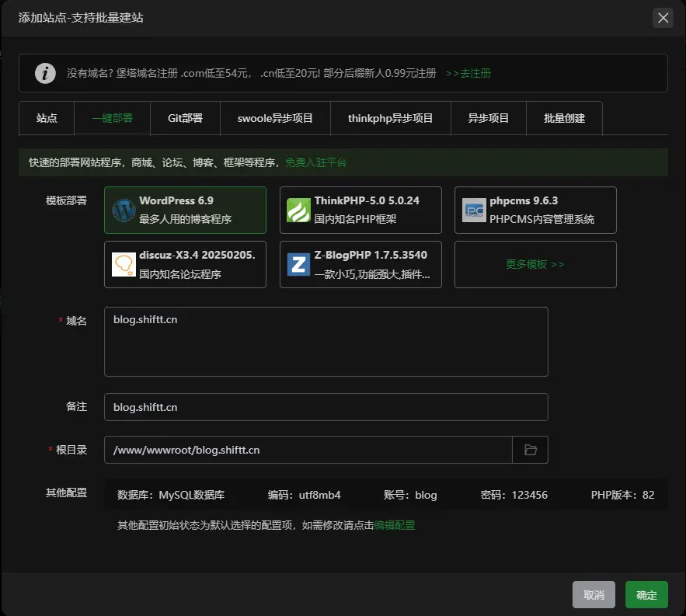
Task: Click the 其他配置 label
Action: click(67, 492)
